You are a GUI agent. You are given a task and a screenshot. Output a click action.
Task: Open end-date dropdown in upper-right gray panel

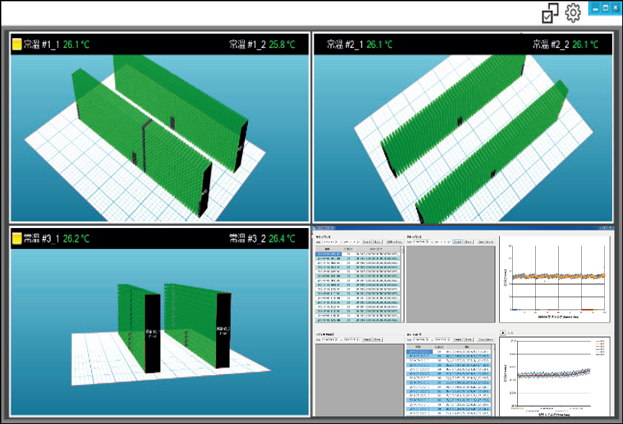click(443, 242)
